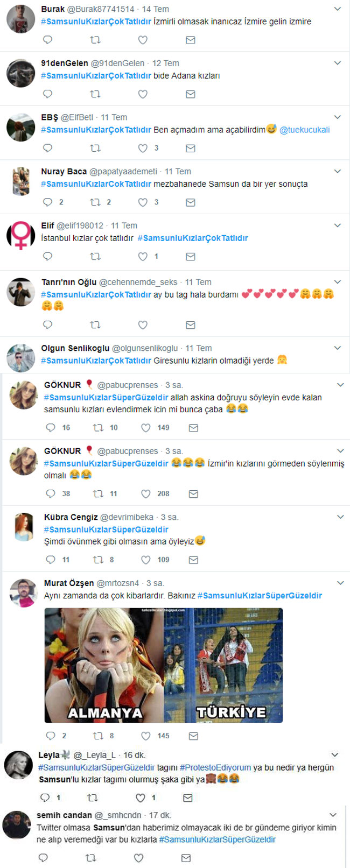Reply to Burak's tweet about Izmir
Screen dimensions: 350x868
pyautogui.click(x=47, y=40)
